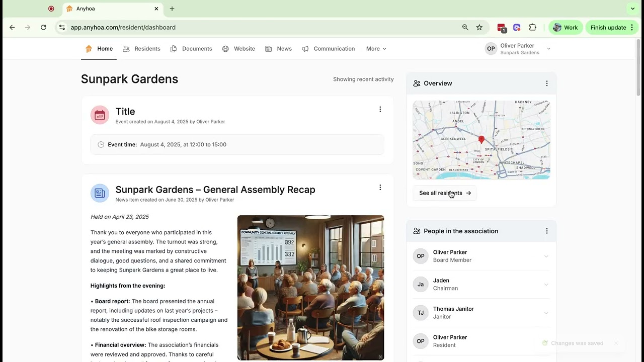Screen dimensions: 644x362
Task: Click the blue news item icon
Action: (100, 193)
